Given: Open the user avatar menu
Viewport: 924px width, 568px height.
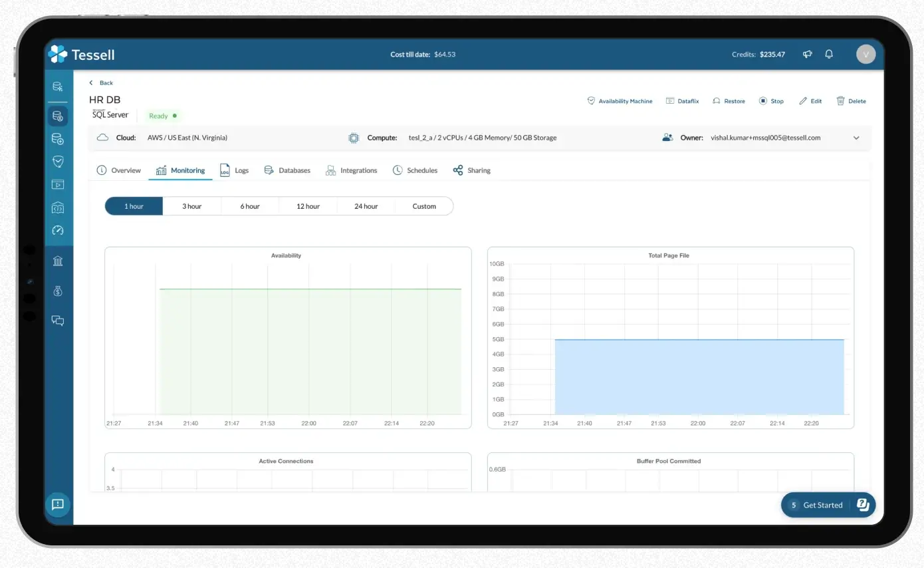Looking at the screenshot, I should [866, 54].
